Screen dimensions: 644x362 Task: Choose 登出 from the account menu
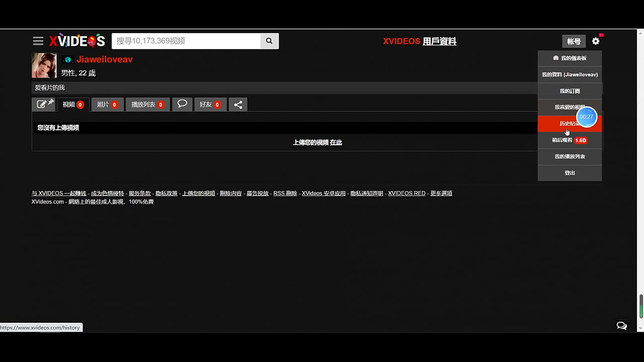(x=570, y=173)
